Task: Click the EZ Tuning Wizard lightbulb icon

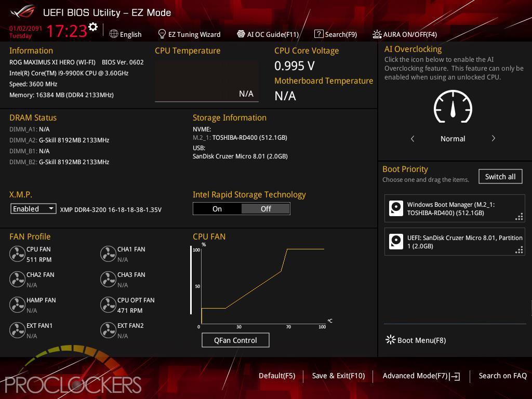Action: coord(162,34)
